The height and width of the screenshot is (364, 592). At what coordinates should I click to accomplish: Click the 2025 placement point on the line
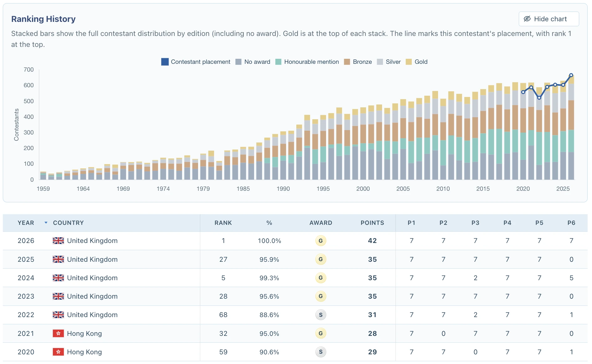(563, 85)
